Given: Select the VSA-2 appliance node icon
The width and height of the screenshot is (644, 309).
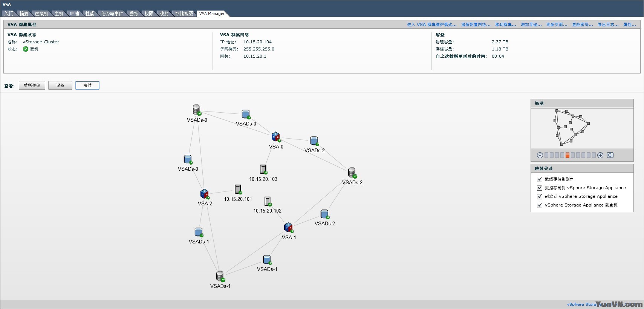Looking at the screenshot, I should pyautogui.click(x=205, y=194).
